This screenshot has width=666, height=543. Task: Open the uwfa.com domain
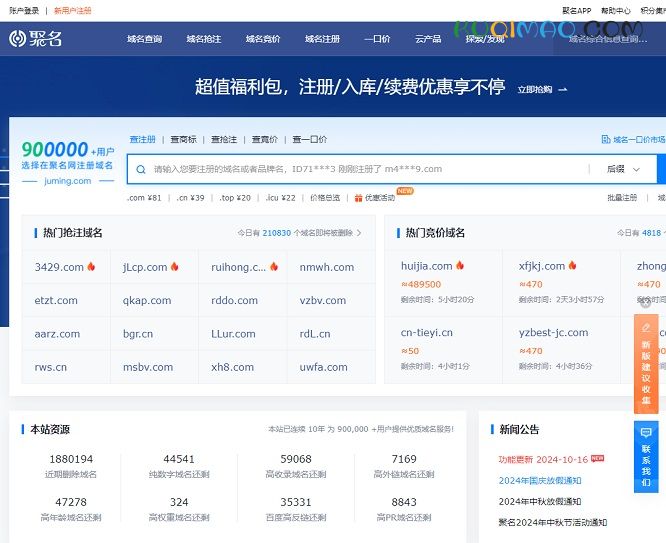[323, 367]
